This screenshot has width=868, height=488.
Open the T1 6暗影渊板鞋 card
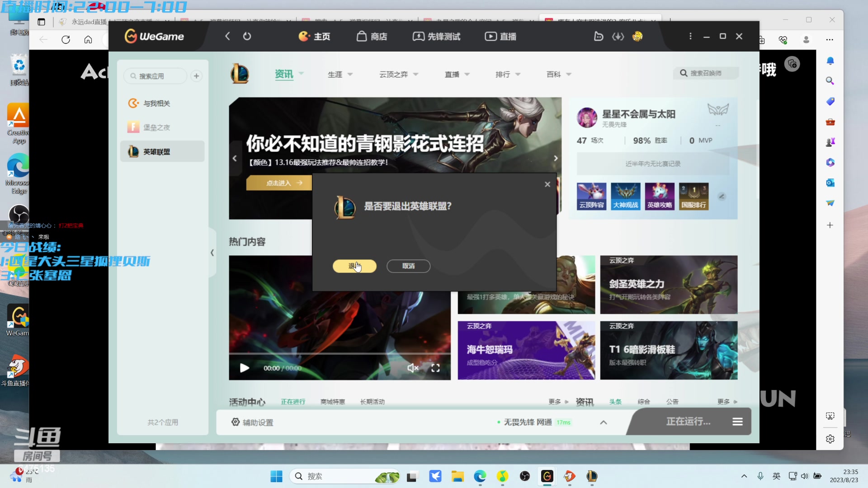(x=669, y=350)
